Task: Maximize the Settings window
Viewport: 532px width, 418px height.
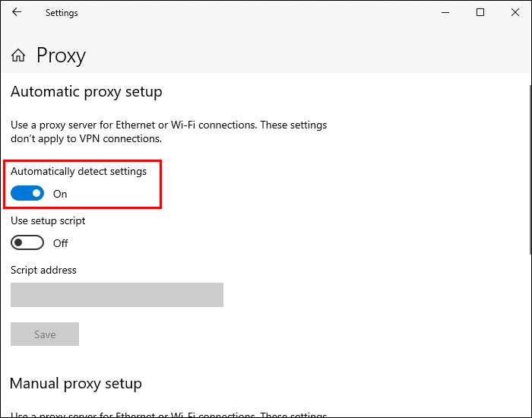Action: (x=480, y=12)
